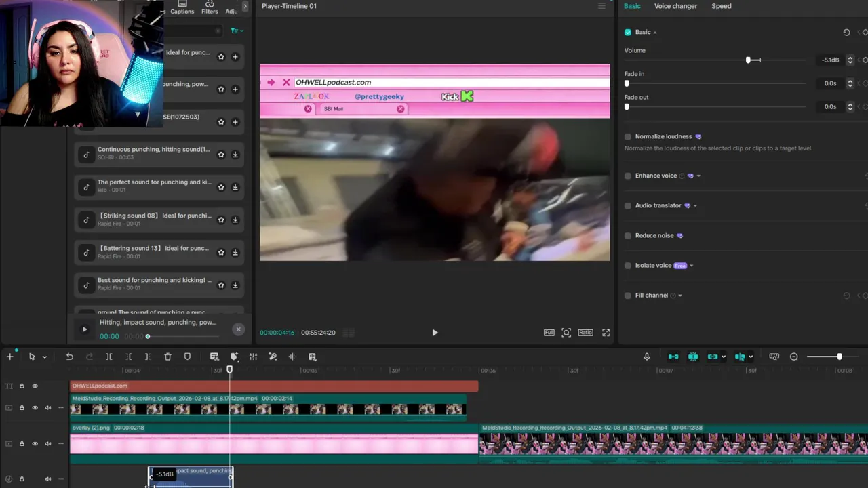Mute the overlay (2).png track
Viewport: 868px width, 488px height.
[x=47, y=443]
